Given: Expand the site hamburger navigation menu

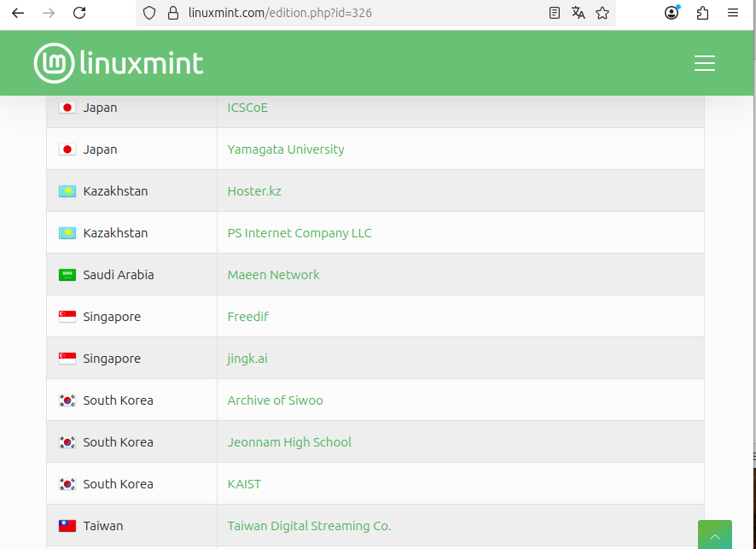Looking at the screenshot, I should click(704, 63).
